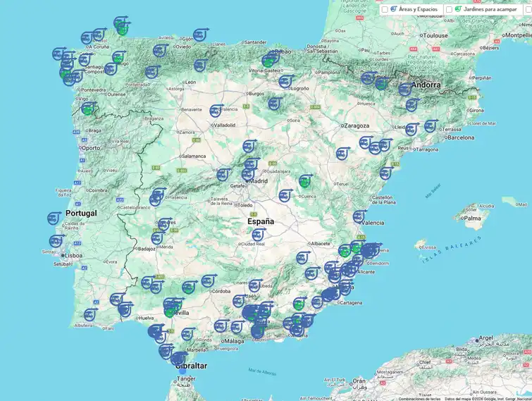Select the camper marker at Cáceres

164,224
